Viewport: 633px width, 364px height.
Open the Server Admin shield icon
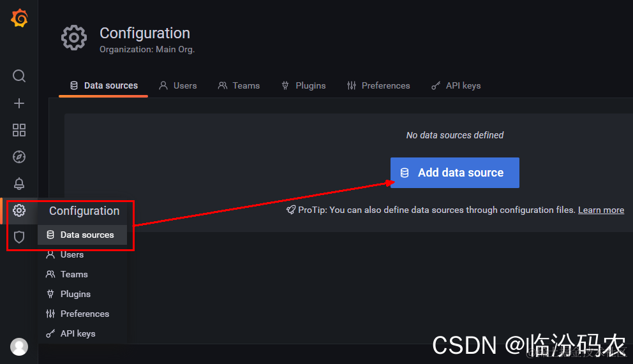click(x=19, y=237)
